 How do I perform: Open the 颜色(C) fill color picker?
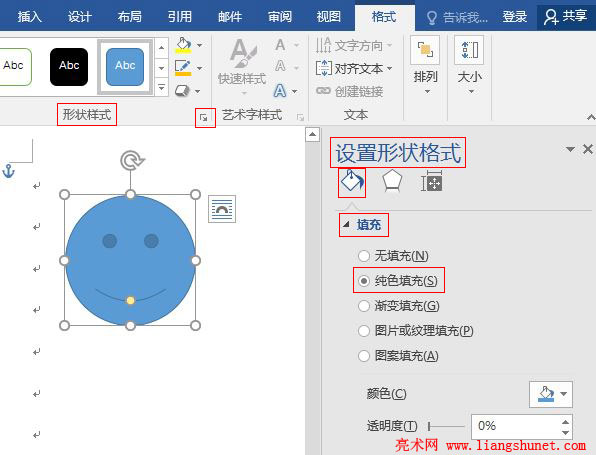click(551, 394)
